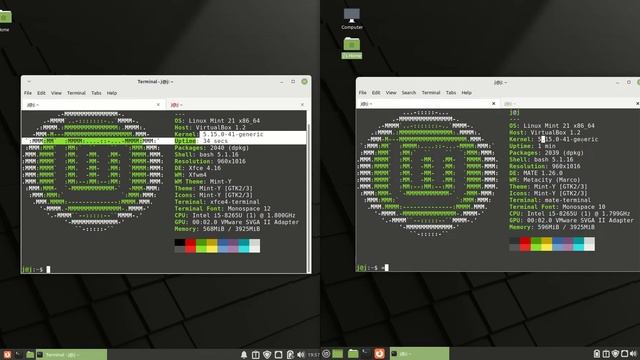Open Terminal menu in the MATE terminal
640x360 pixels.
click(431, 93)
